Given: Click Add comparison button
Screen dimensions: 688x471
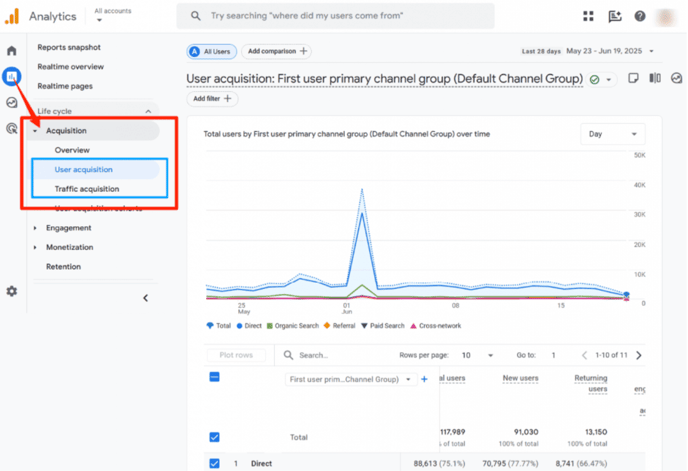Looking at the screenshot, I should click(x=276, y=51).
